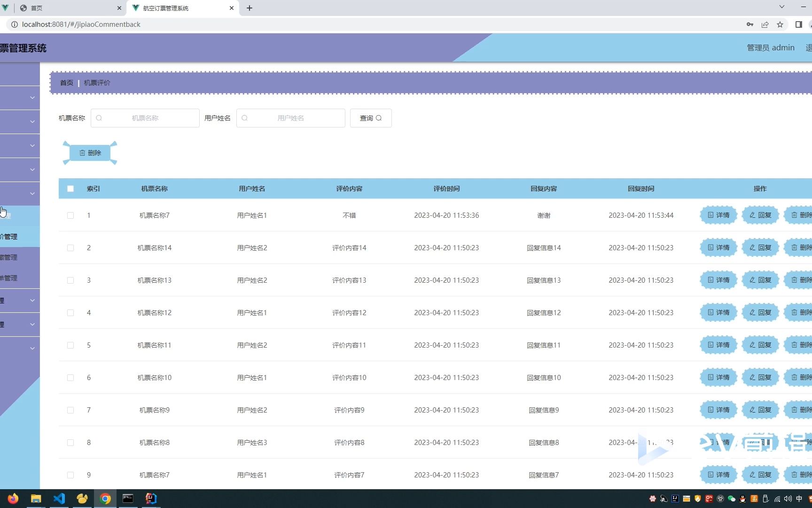The width and height of the screenshot is (812, 508).
Task: Click the volume control in system tray
Action: tap(788, 499)
